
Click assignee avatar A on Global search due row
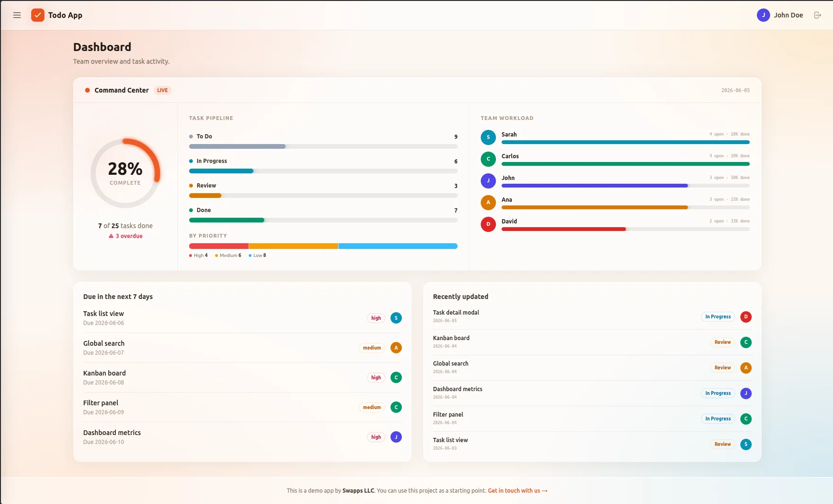(396, 348)
